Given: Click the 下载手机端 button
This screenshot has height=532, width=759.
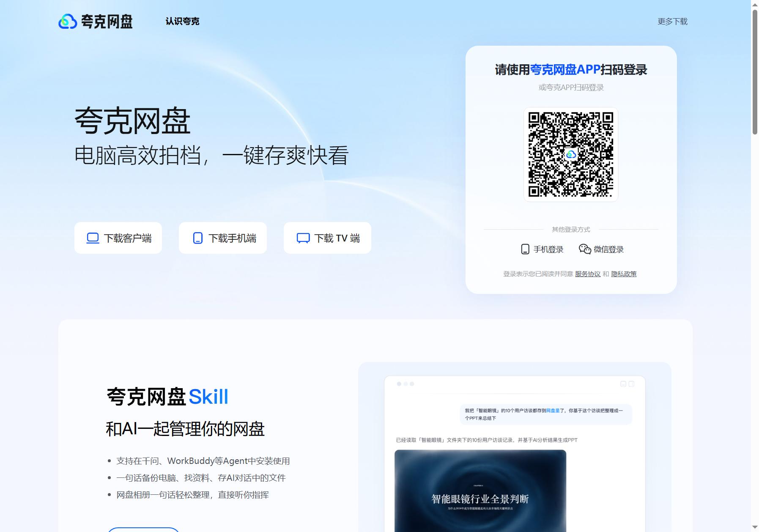Looking at the screenshot, I should pyautogui.click(x=223, y=238).
